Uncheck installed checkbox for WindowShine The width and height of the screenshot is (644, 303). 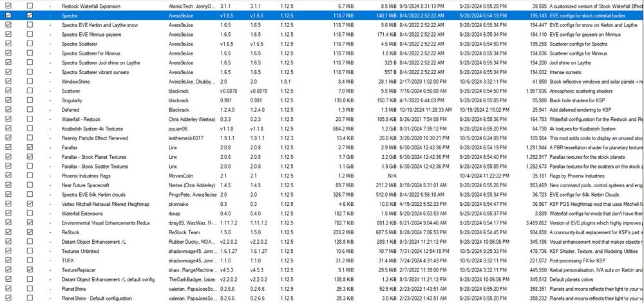[8, 81]
